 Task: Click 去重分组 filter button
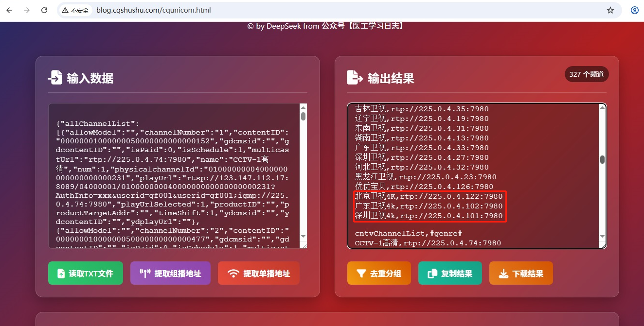pos(379,273)
